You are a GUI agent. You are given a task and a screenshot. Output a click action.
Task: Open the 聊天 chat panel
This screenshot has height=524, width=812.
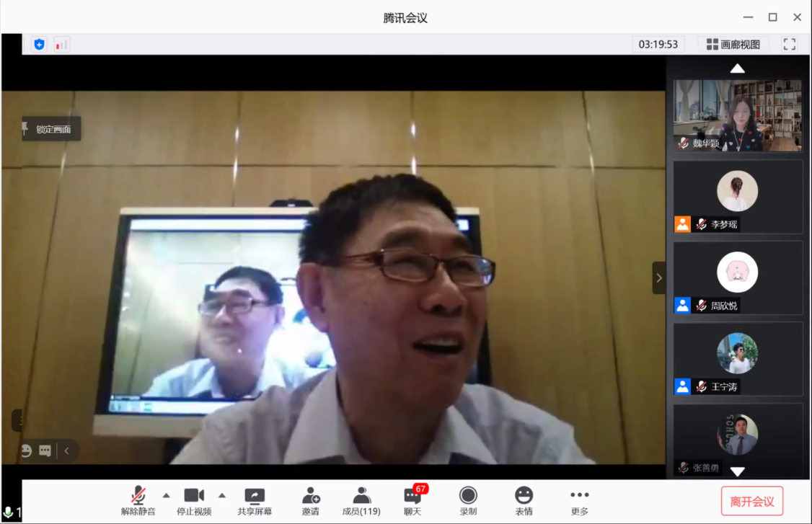412,501
